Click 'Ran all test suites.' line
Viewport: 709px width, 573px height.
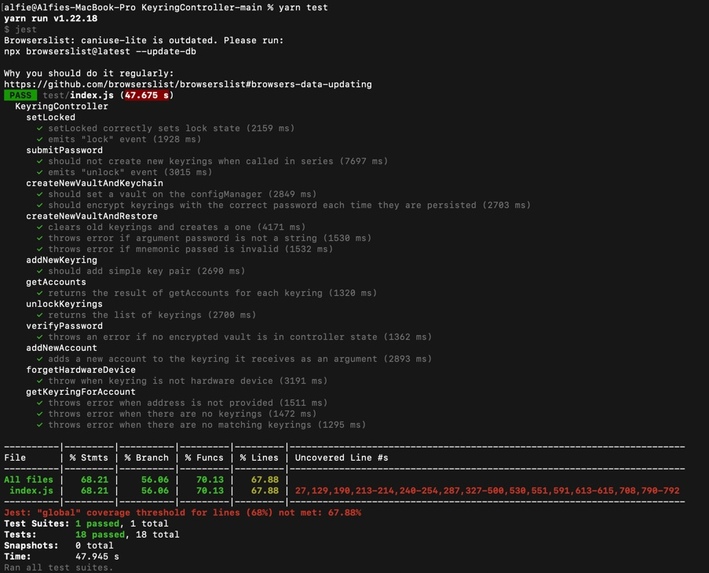59,568
